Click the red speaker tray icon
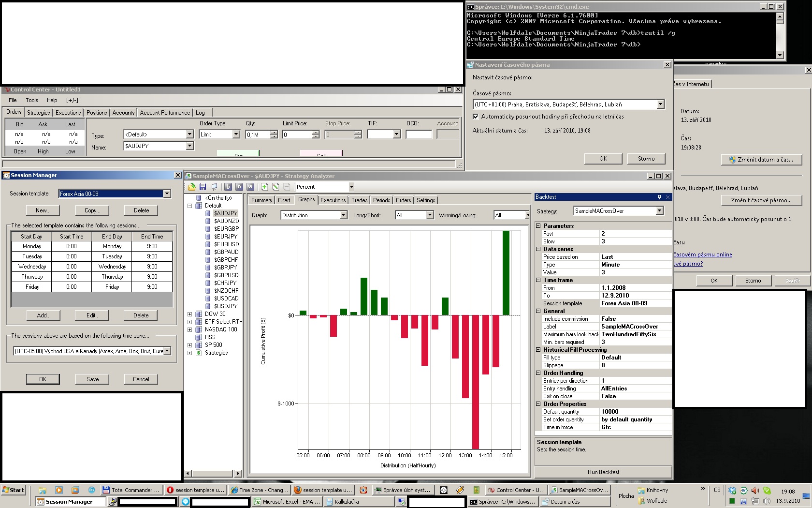Image resolution: width=812 pixels, height=508 pixels. click(x=755, y=490)
